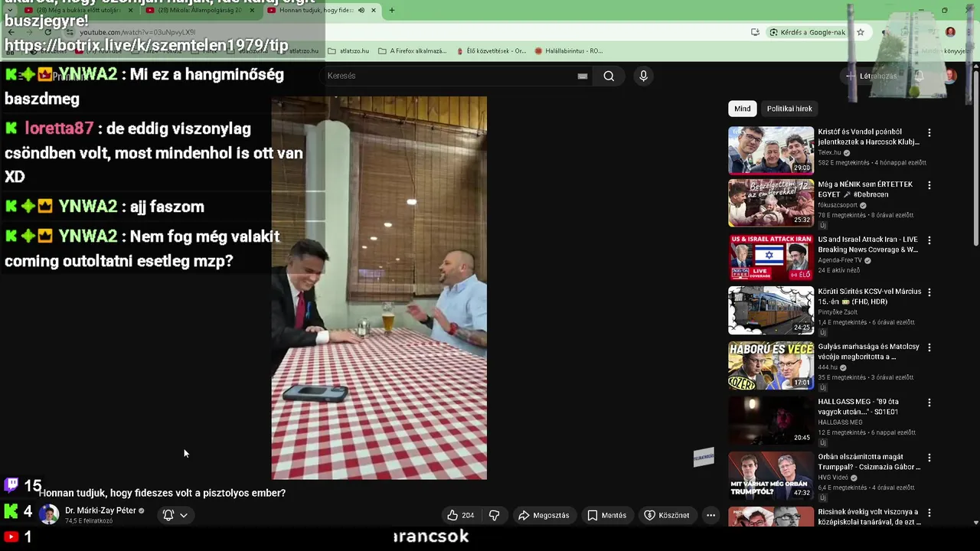This screenshot has height=551, width=980.
Task: Click the 'Telex.hu' channel name
Action: [829, 152]
